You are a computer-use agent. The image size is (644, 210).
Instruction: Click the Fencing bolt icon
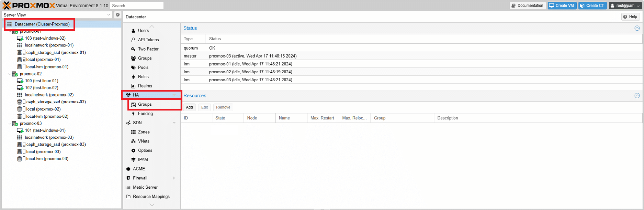(x=133, y=114)
